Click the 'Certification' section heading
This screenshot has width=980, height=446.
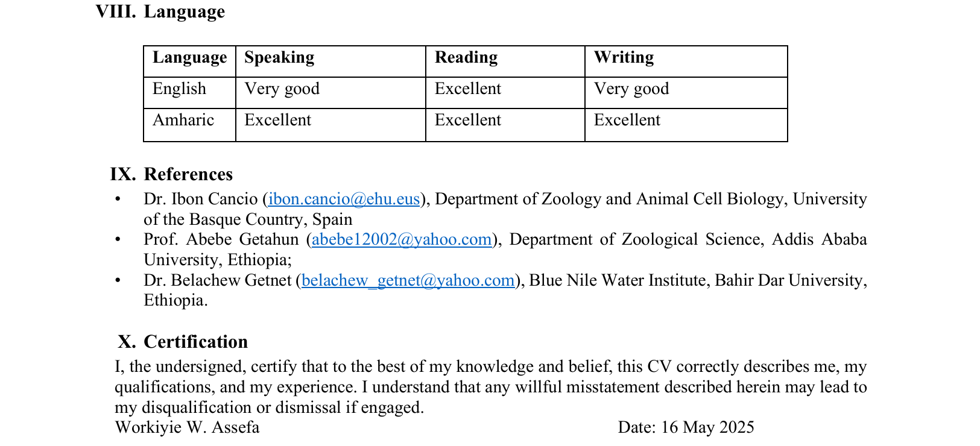(x=195, y=342)
